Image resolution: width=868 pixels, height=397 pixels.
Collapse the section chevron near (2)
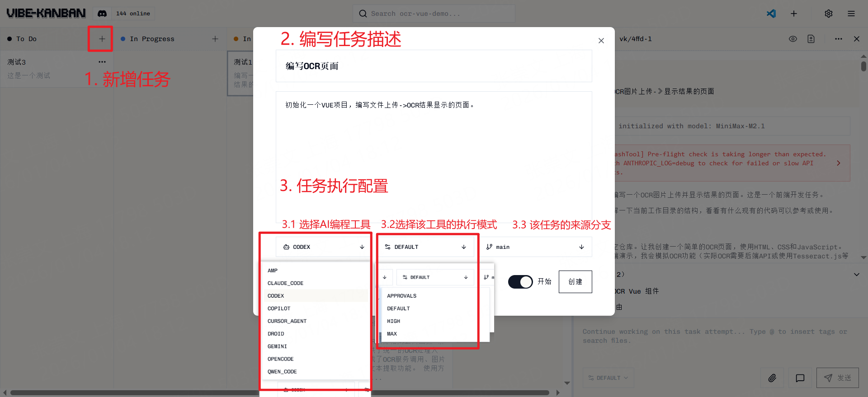(857, 275)
